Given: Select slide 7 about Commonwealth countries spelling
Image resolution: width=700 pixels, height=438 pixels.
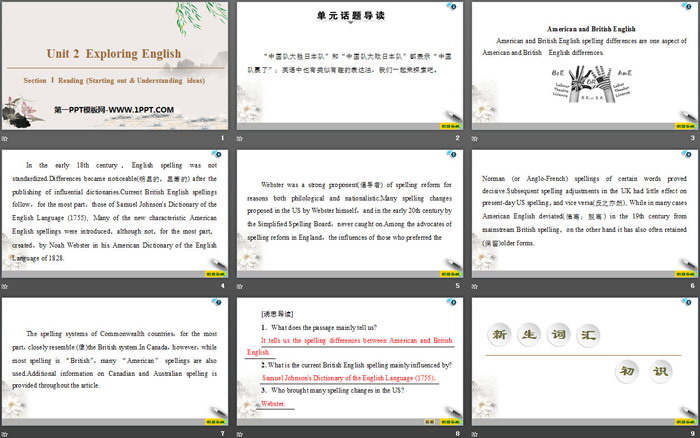Looking at the screenshot, I should 115,361.
